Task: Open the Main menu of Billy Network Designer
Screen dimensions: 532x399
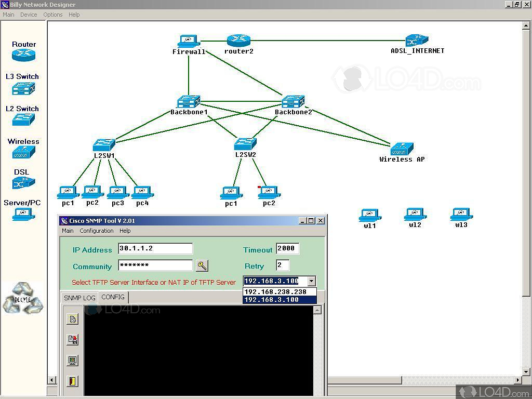Action: (x=8, y=15)
